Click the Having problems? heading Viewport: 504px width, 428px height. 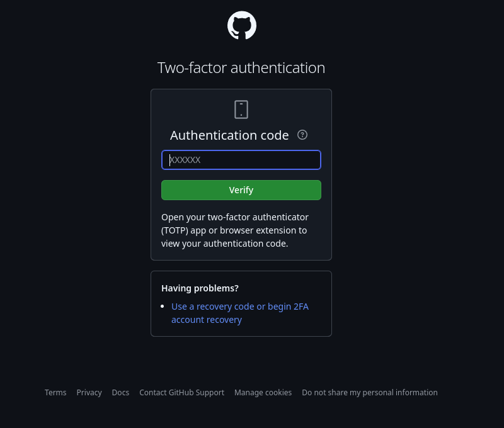pyautogui.click(x=200, y=288)
